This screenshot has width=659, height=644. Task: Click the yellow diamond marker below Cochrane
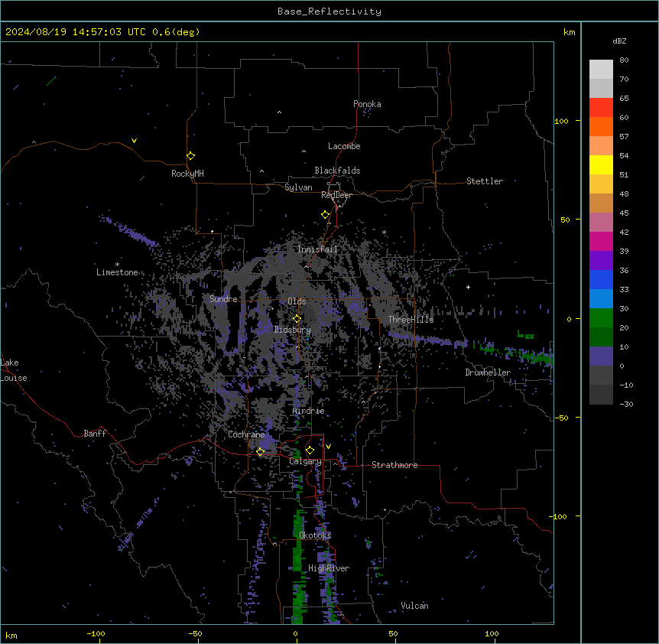coord(260,451)
